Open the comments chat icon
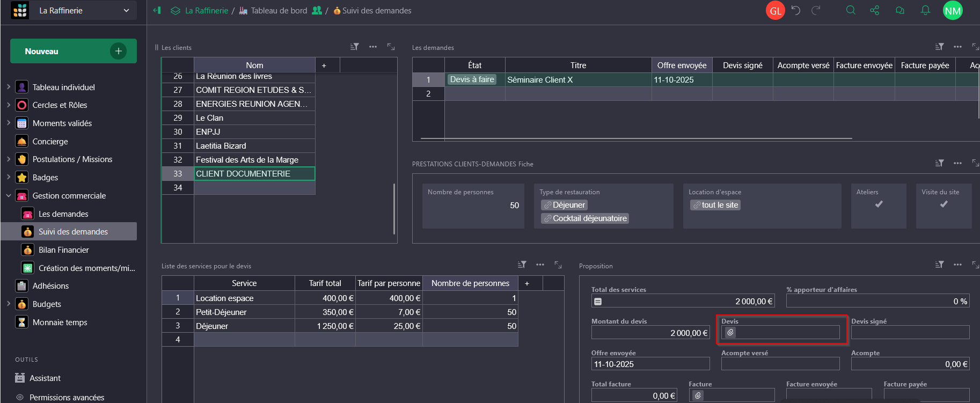Screen dimensions: 980x403 point(900,10)
